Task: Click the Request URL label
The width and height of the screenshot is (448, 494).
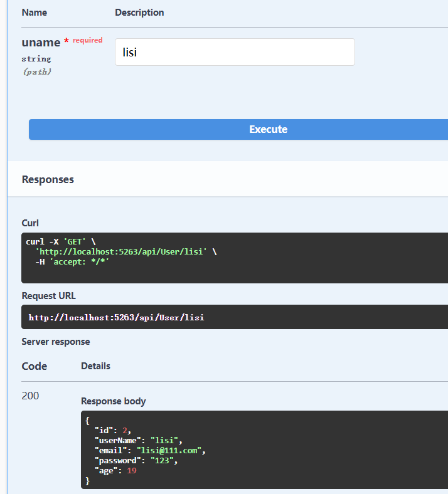Action: point(48,296)
